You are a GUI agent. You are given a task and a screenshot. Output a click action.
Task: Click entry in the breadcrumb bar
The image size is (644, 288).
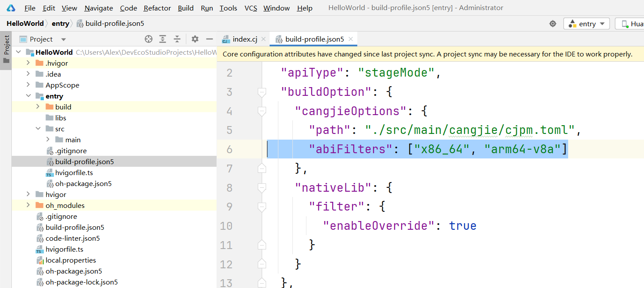coord(60,24)
